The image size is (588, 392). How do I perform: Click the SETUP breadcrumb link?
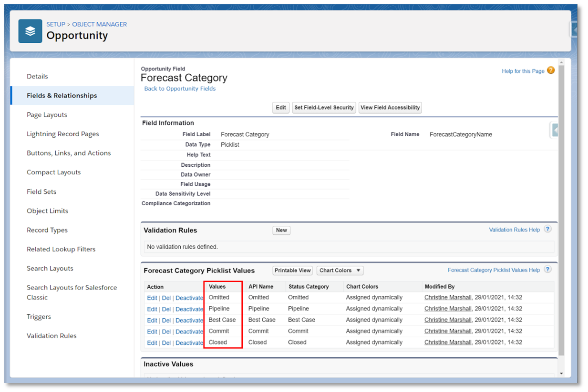pos(56,24)
